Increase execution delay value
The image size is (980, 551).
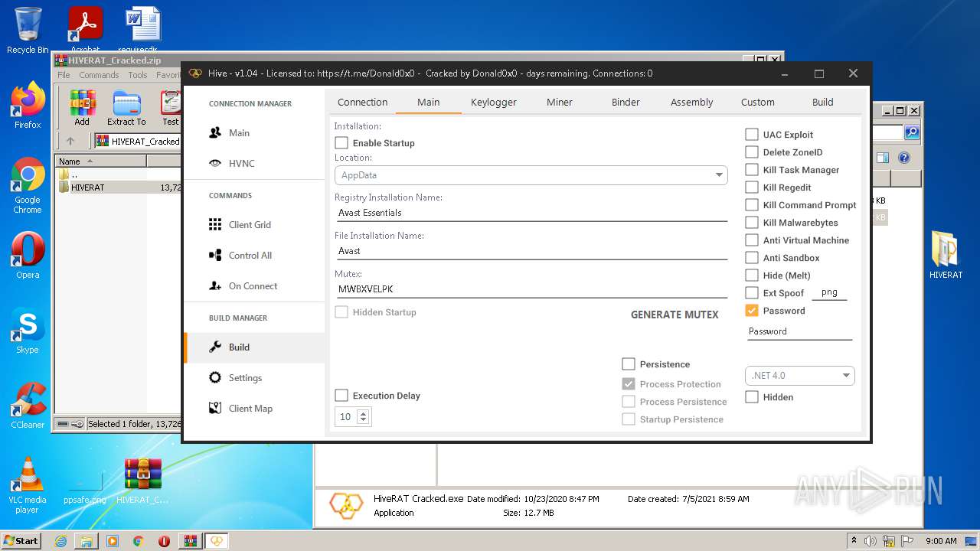(x=363, y=414)
